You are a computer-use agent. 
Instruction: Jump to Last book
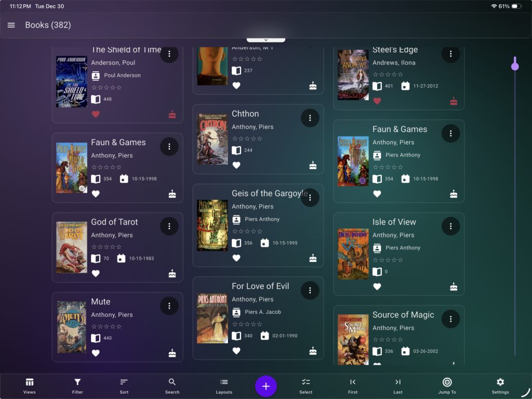tap(398, 386)
